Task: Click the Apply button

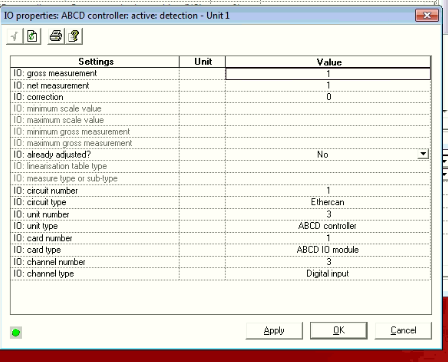Action: point(274,330)
